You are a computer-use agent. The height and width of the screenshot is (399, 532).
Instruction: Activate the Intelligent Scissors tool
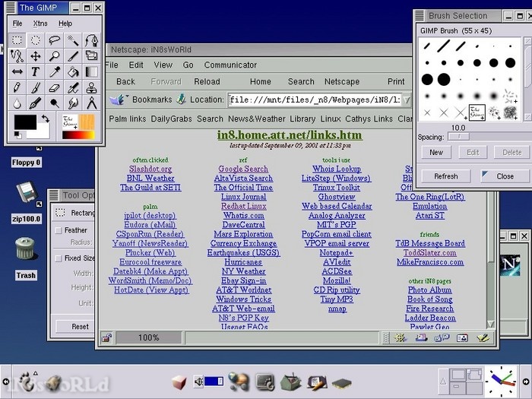tap(17, 56)
